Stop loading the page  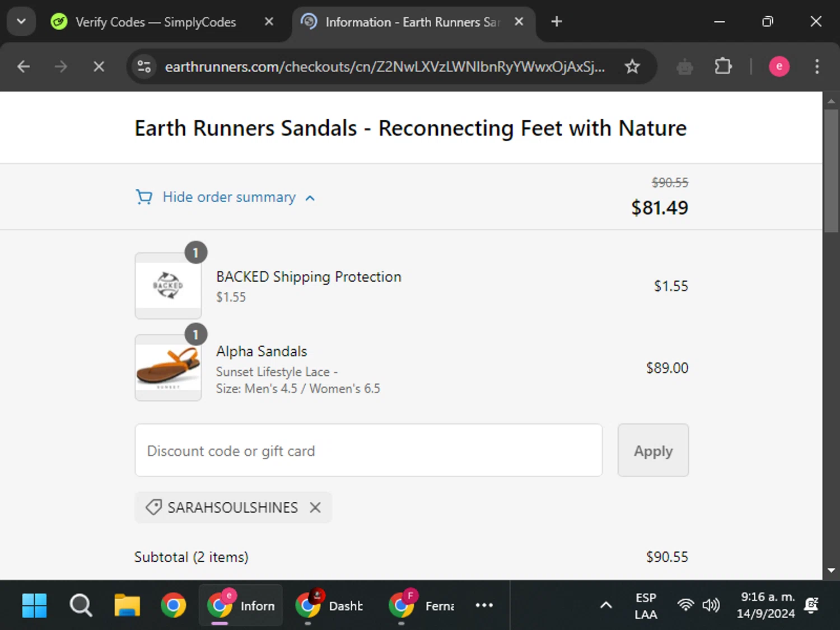click(99, 67)
